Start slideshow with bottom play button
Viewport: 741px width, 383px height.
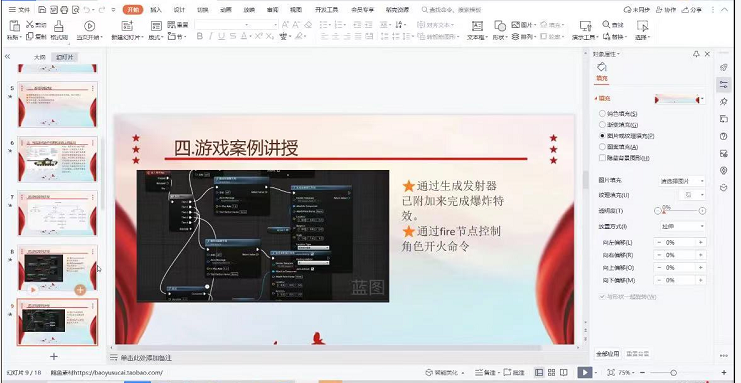585,373
